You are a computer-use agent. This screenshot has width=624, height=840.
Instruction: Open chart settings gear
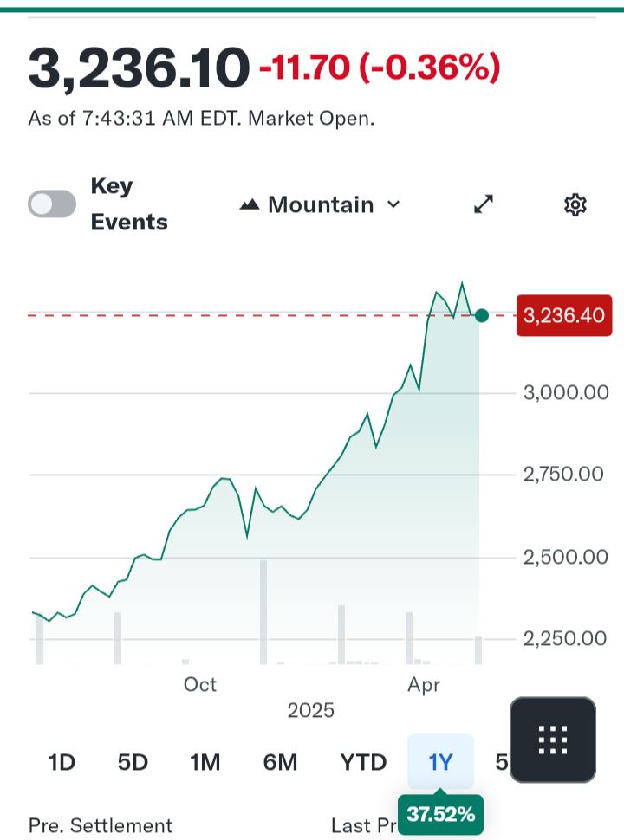(x=575, y=205)
